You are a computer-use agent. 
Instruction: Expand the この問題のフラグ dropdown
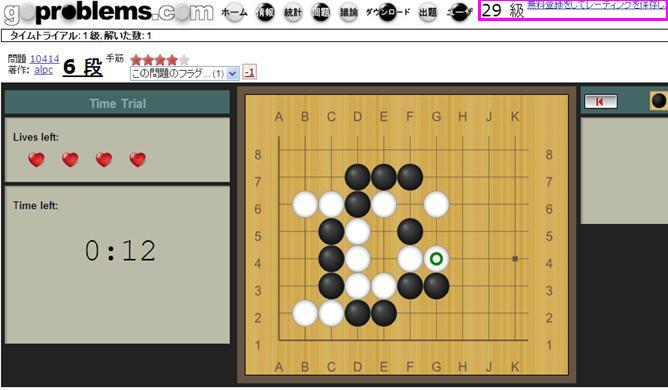(x=184, y=73)
